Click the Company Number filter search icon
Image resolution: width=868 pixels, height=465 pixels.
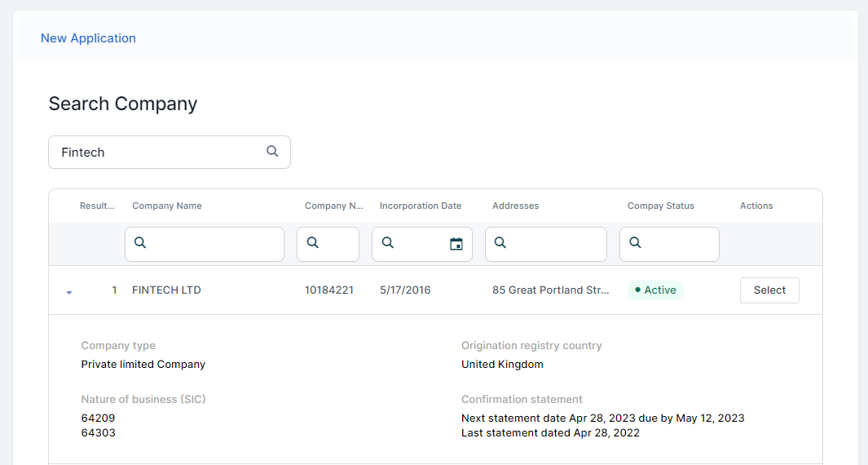[x=312, y=243]
